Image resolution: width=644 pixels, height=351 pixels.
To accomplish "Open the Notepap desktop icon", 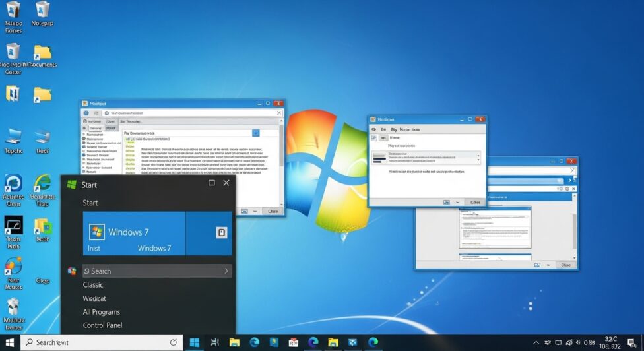I will coord(42,14).
